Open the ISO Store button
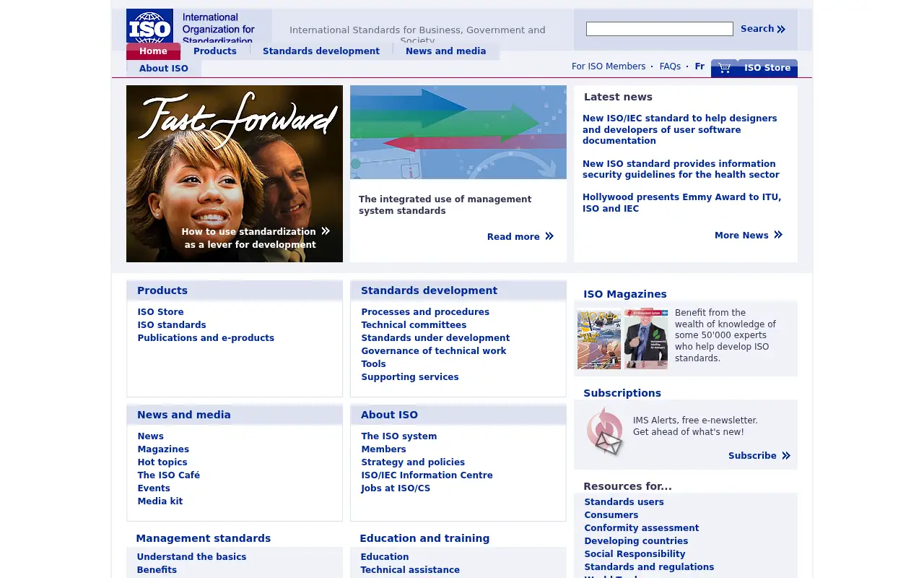The width and height of the screenshot is (924, 578). [767, 68]
